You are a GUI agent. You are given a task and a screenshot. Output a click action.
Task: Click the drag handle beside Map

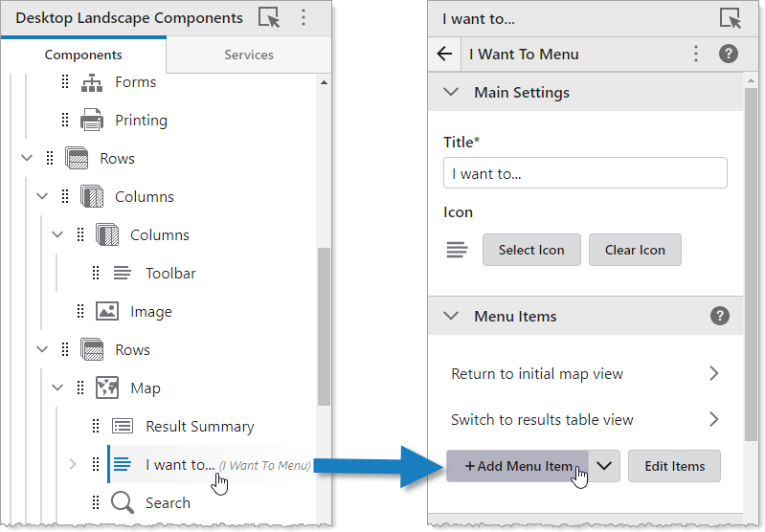[x=80, y=388]
